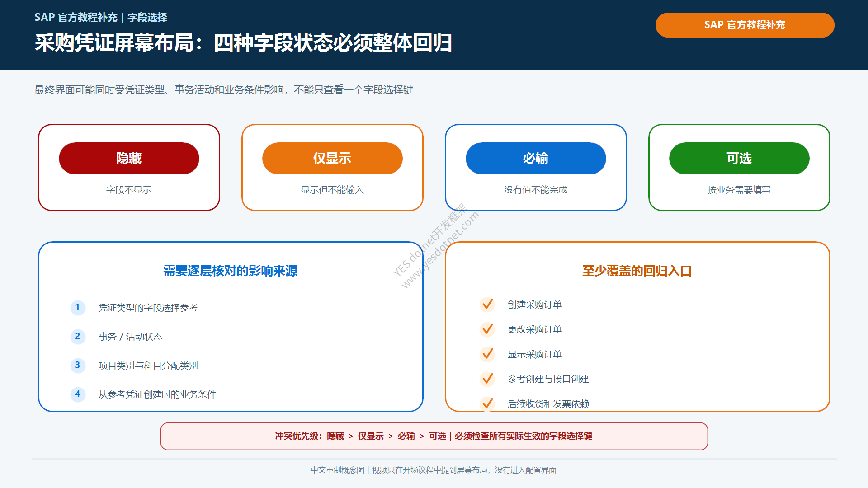The image size is (868, 488).
Task: Click the 冲突优先级 conflict priority banner
Action: pos(434,436)
